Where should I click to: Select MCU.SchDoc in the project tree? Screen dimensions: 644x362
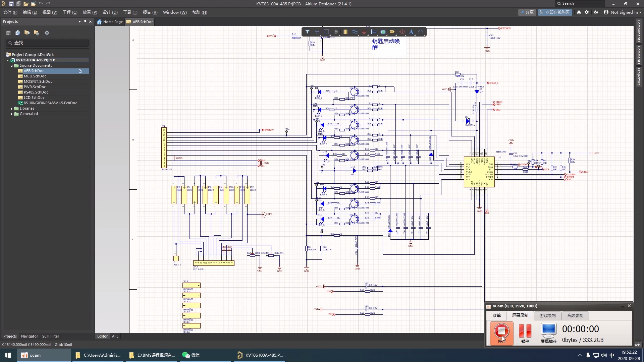point(35,76)
